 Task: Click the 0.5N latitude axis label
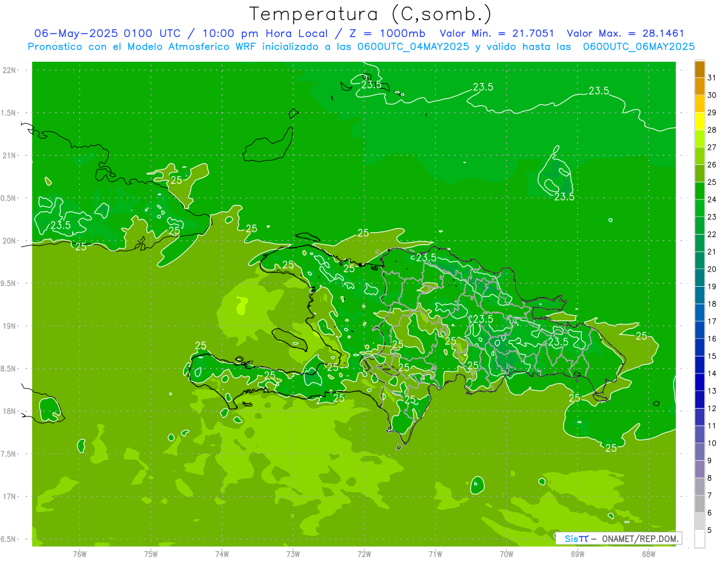pyautogui.click(x=8, y=198)
